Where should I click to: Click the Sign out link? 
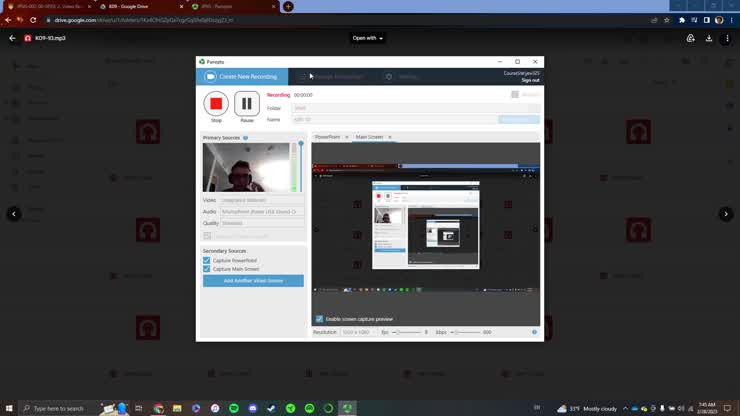530,80
